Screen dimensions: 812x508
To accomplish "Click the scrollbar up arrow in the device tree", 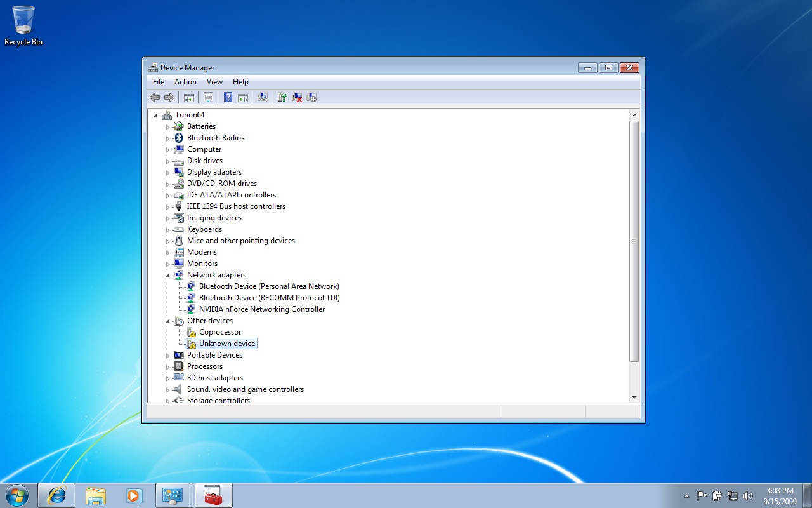I will click(x=634, y=115).
